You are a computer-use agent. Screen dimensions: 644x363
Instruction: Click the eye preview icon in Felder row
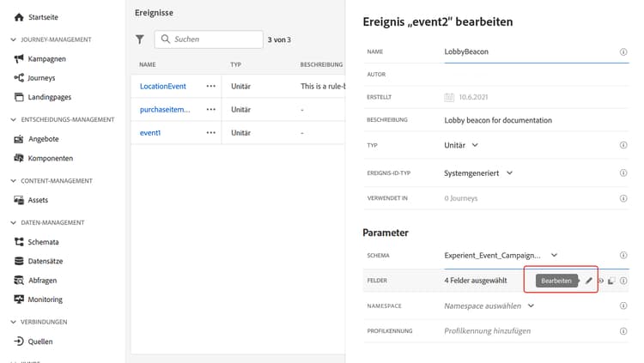click(x=601, y=281)
